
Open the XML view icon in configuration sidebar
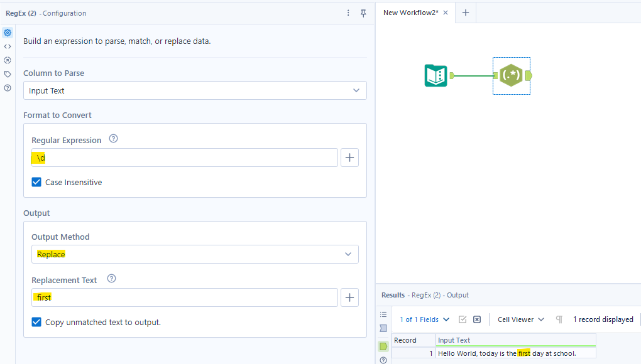8,46
